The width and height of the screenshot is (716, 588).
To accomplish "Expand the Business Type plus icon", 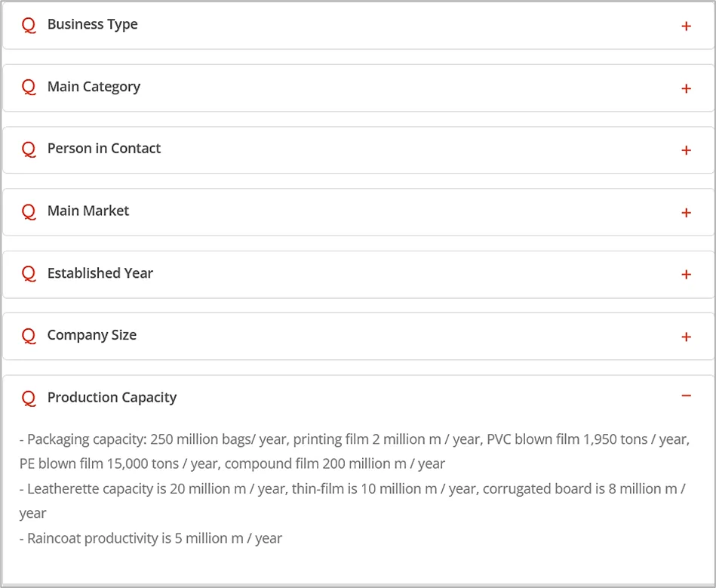I will coord(686,26).
